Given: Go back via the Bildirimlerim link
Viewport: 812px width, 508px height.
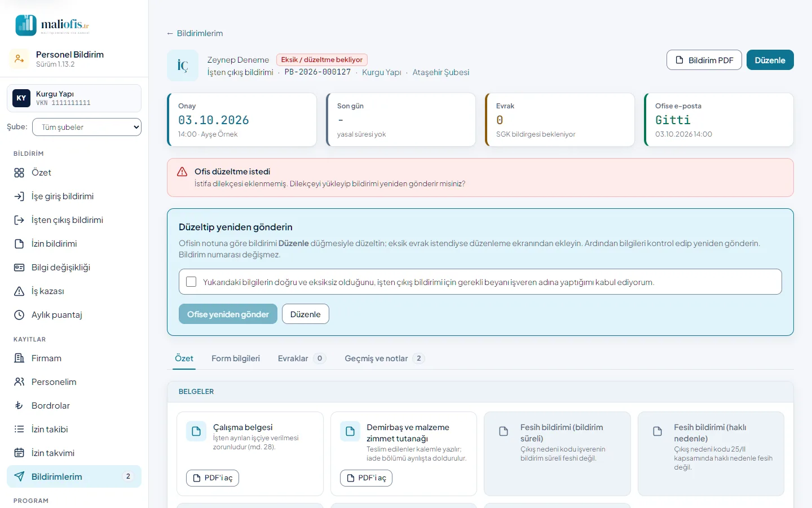Looking at the screenshot, I should click(x=195, y=33).
